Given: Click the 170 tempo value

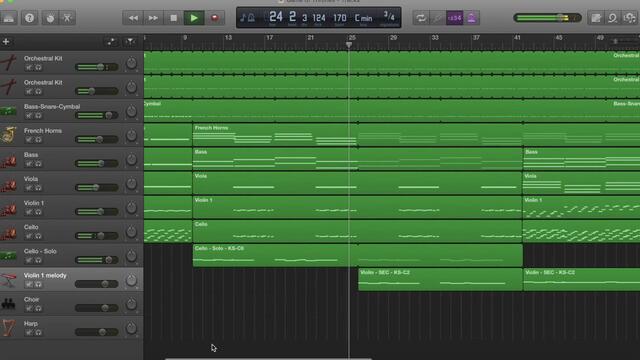Looking at the screenshot, I should tap(340, 18).
